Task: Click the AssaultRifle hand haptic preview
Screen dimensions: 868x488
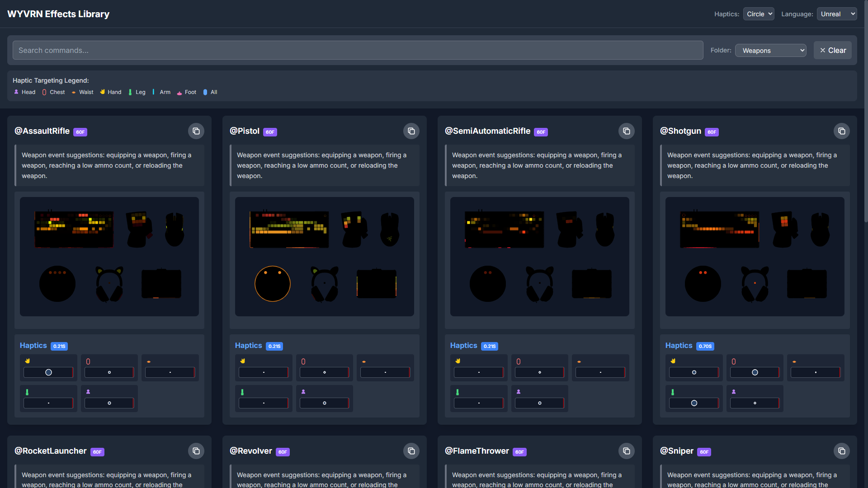Action: coord(48,372)
